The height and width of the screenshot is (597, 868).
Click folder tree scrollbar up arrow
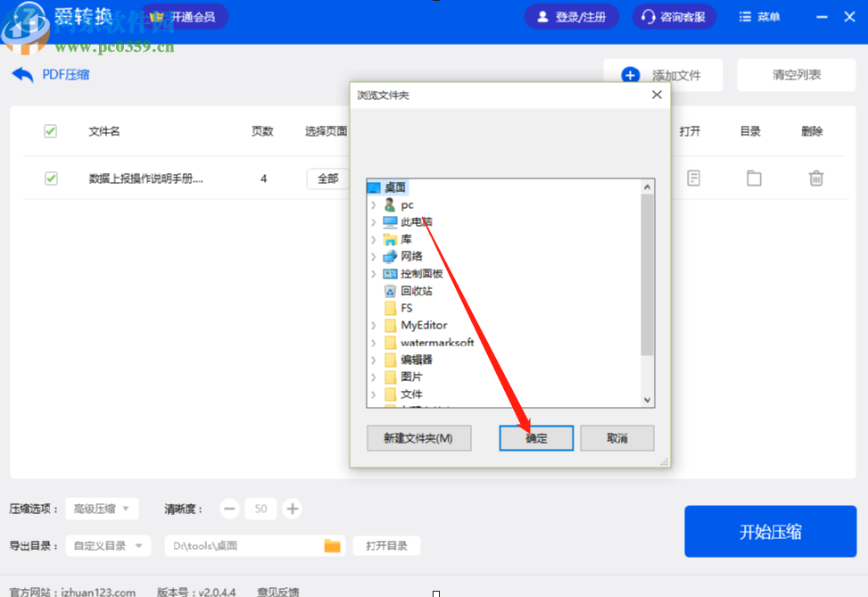pos(647,187)
